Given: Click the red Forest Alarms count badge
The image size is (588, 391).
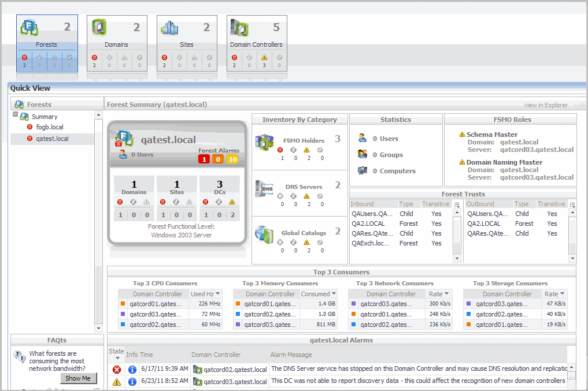Looking at the screenshot, I should pyautogui.click(x=204, y=160).
